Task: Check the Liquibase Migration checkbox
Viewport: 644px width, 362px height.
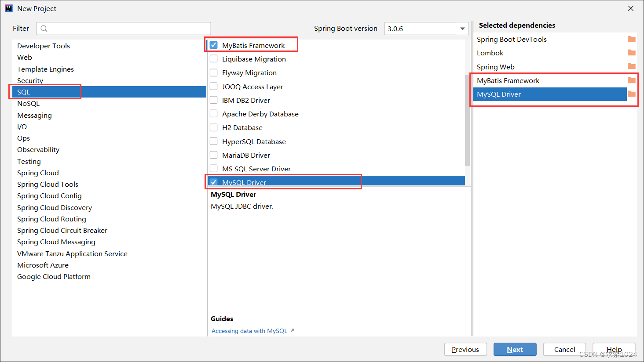Action: point(214,58)
